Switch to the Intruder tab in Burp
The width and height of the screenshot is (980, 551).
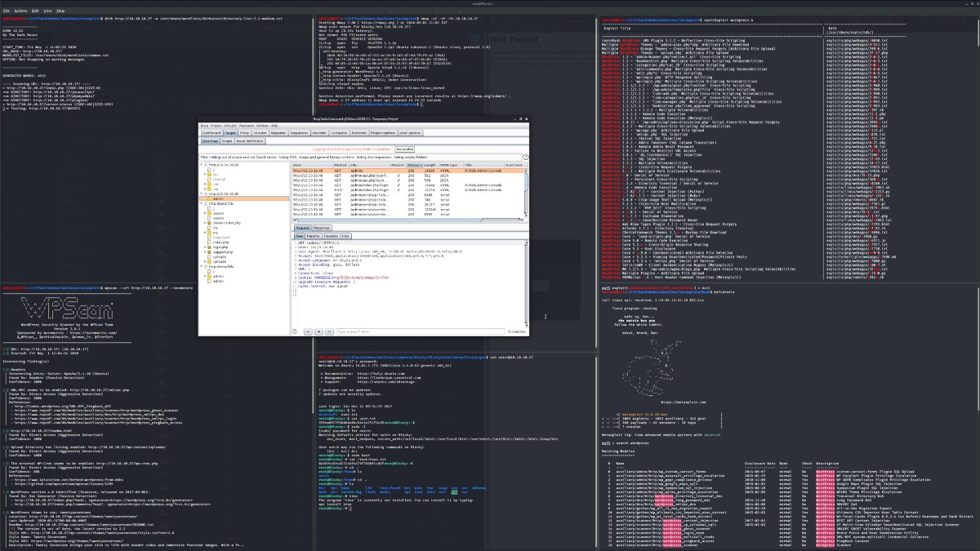[260, 133]
